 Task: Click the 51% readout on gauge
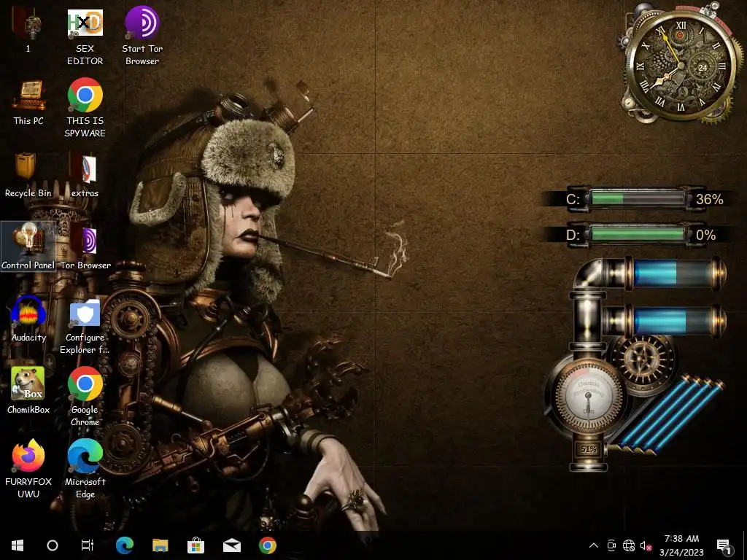pyautogui.click(x=589, y=449)
